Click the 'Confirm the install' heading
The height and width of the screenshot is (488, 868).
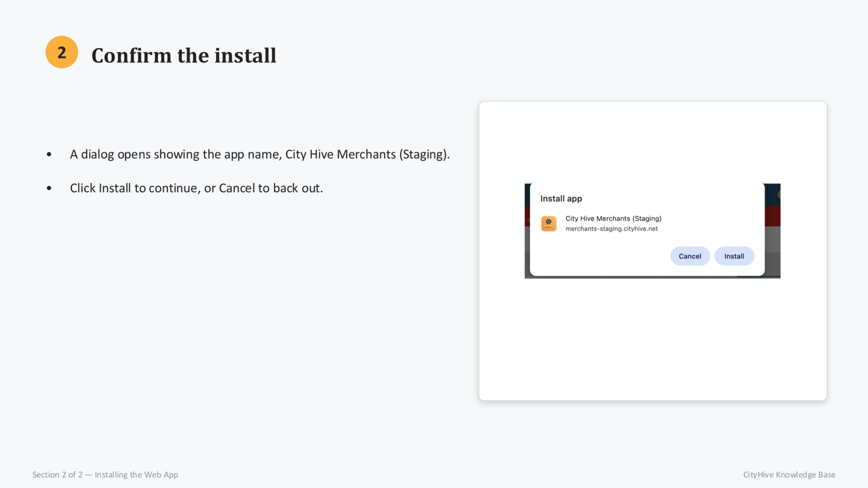coord(184,56)
